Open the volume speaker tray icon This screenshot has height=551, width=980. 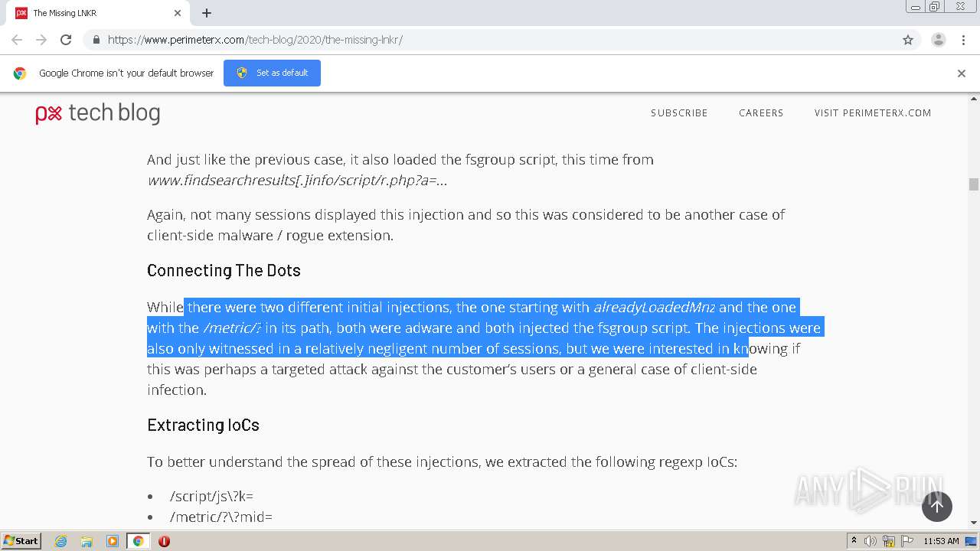[871, 541]
